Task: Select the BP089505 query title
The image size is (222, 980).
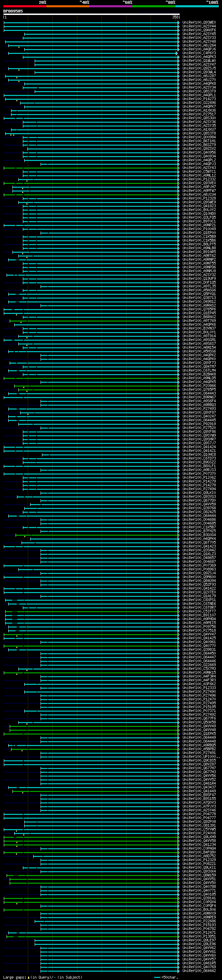Action: point(13,11)
